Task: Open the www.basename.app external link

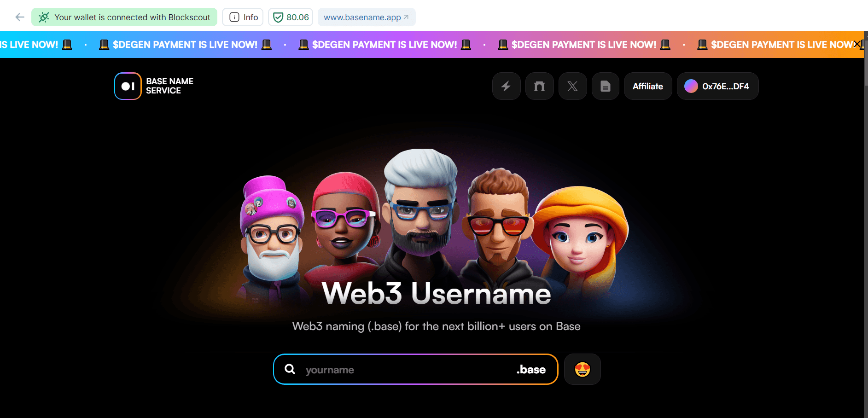Action: 367,17
